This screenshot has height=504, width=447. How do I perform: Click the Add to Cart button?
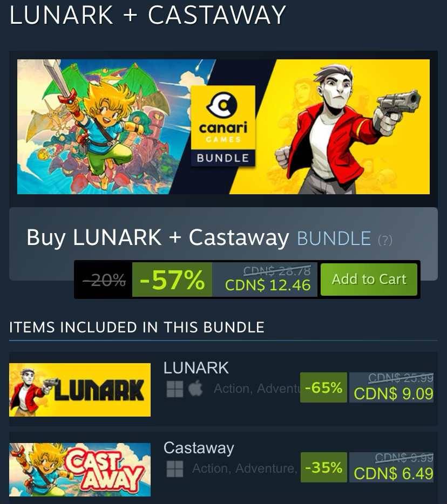369,280
